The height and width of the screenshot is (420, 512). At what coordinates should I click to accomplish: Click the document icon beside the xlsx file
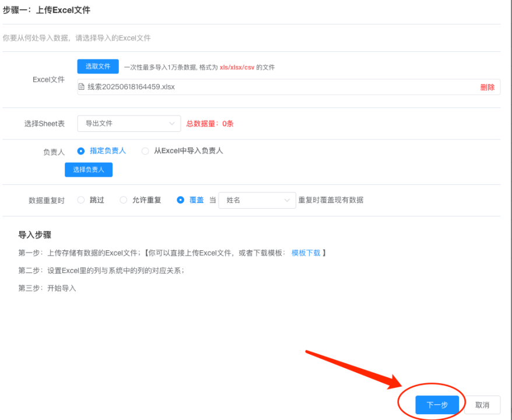point(82,87)
